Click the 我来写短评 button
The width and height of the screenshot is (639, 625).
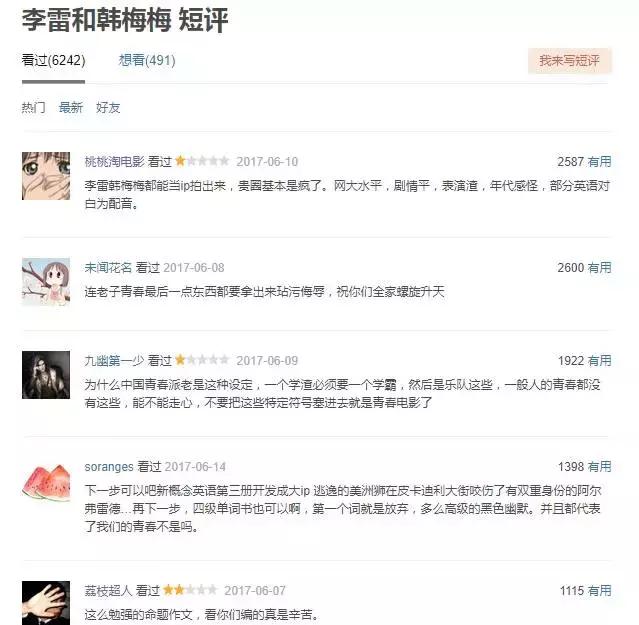569,61
